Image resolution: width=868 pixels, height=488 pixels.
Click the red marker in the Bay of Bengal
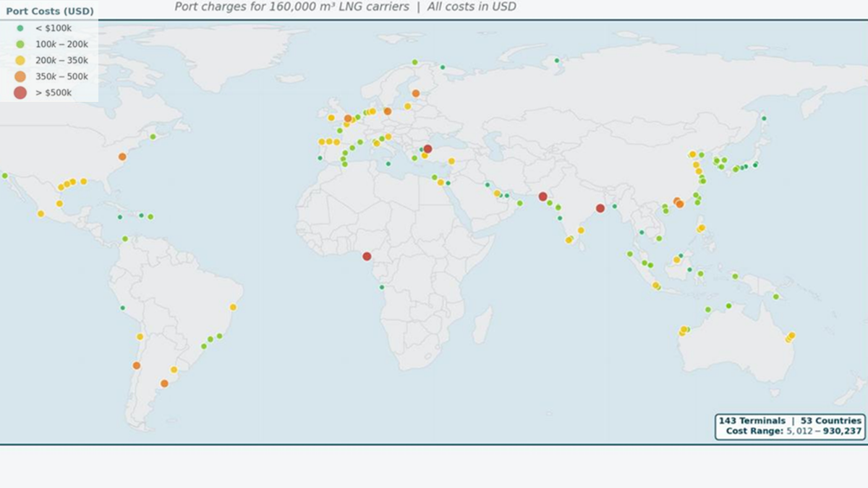[x=599, y=208]
